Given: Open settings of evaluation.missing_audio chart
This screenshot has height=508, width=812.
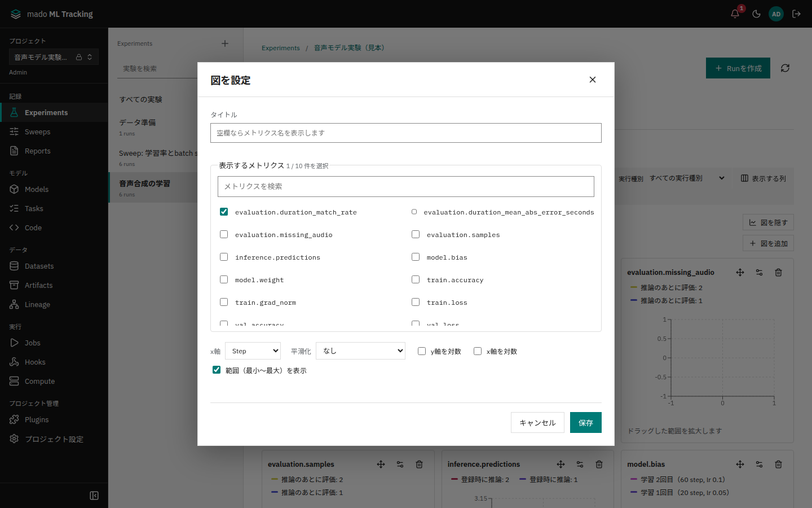Looking at the screenshot, I should click(x=760, y=273).
